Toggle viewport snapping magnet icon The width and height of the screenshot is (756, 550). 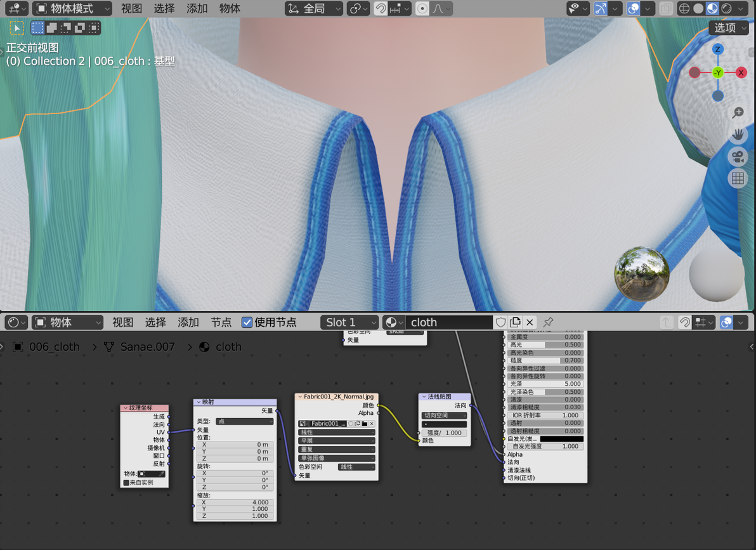click(381, 8)
